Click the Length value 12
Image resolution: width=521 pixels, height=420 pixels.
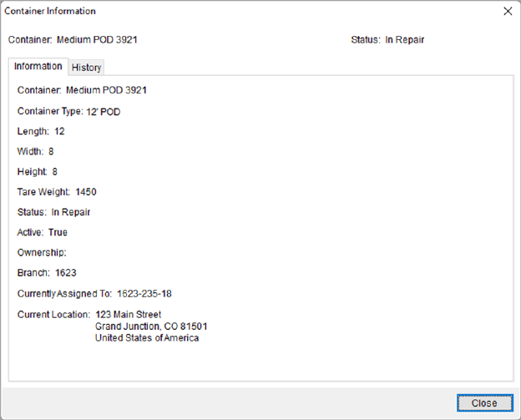(x=59, y=131)
